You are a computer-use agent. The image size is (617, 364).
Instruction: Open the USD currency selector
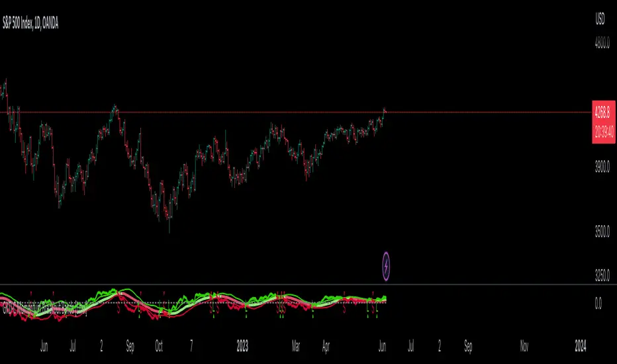click(x=600, y=19)
